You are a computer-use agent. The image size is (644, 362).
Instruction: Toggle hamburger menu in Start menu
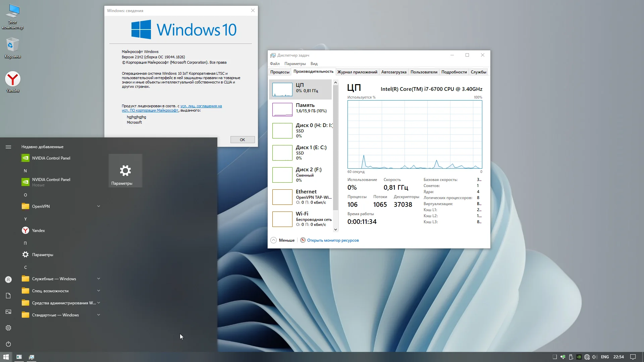coord(8,147)
